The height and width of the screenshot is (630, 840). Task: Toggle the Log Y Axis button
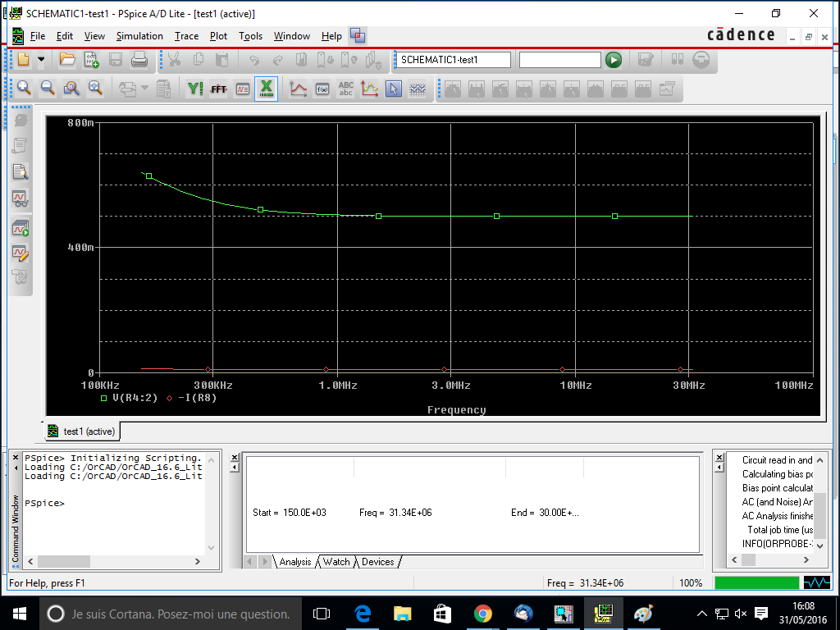tap(195, 89)
